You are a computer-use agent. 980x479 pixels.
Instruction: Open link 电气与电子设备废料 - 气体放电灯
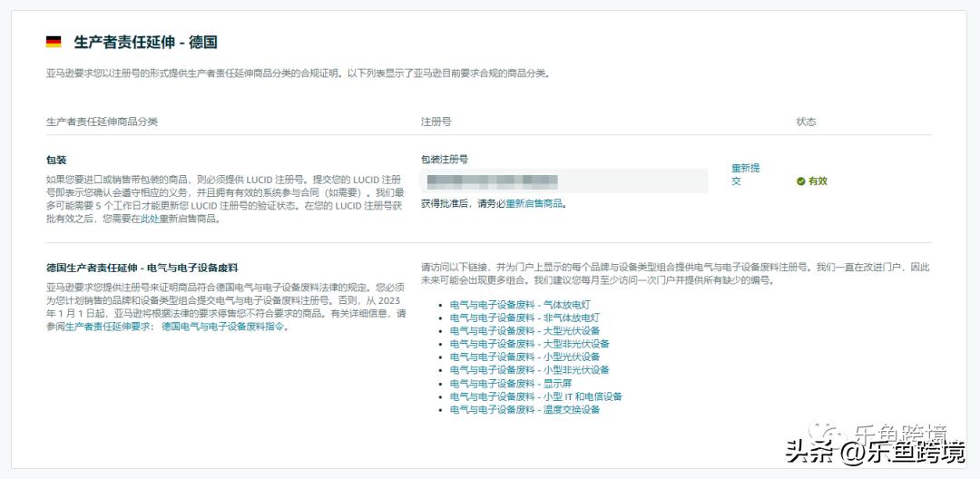point(520,305)
